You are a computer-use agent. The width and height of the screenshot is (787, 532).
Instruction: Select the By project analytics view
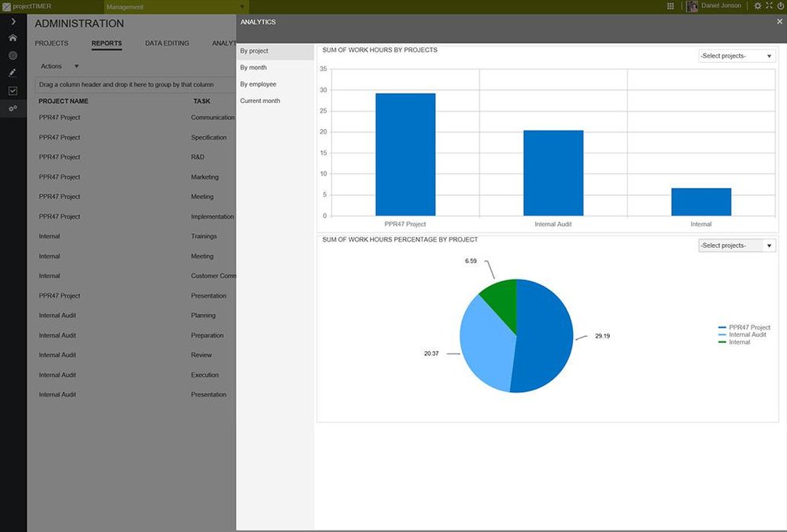275,51
